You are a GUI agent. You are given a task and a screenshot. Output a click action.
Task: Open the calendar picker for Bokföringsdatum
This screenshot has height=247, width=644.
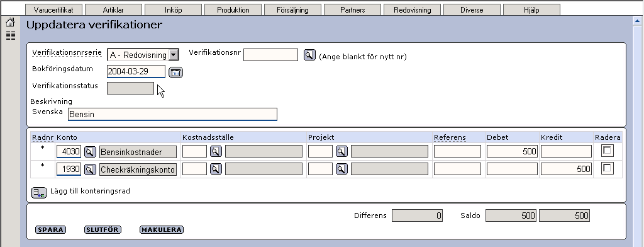pyautogui.click(x=176, y=72)
